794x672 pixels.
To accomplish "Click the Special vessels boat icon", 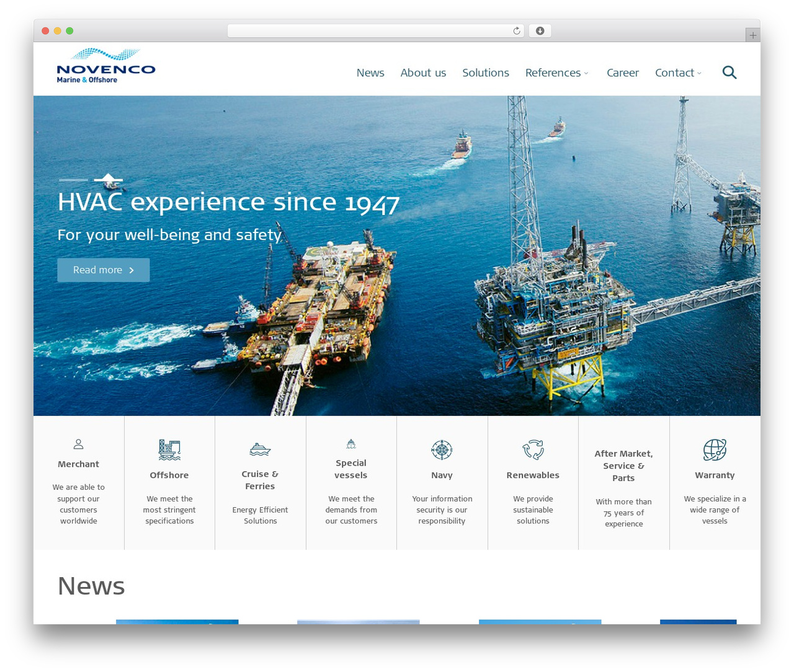I will (x=351, y=443).
